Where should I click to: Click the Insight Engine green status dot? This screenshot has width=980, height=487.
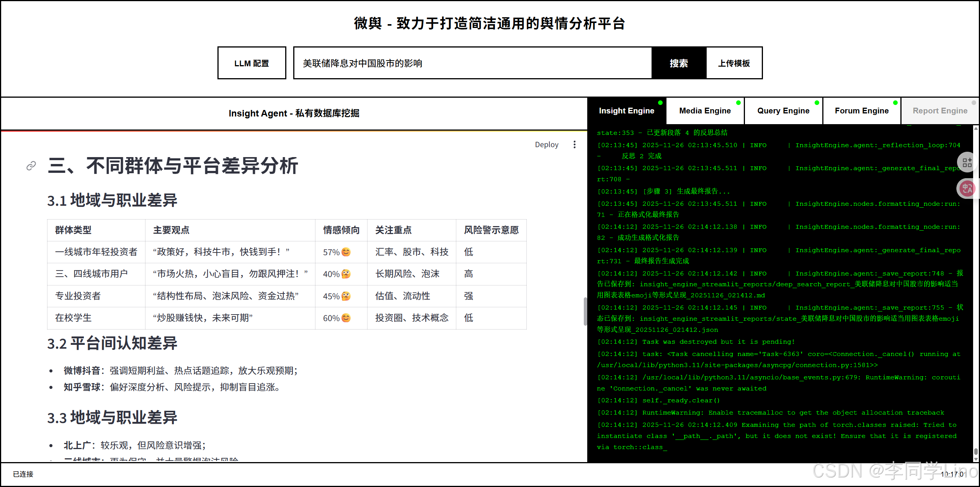click(660, 103)
